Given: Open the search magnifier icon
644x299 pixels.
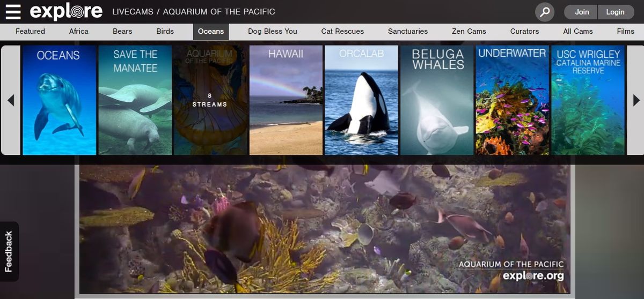Looking at the screenshot, I should [x=545, y=12].
